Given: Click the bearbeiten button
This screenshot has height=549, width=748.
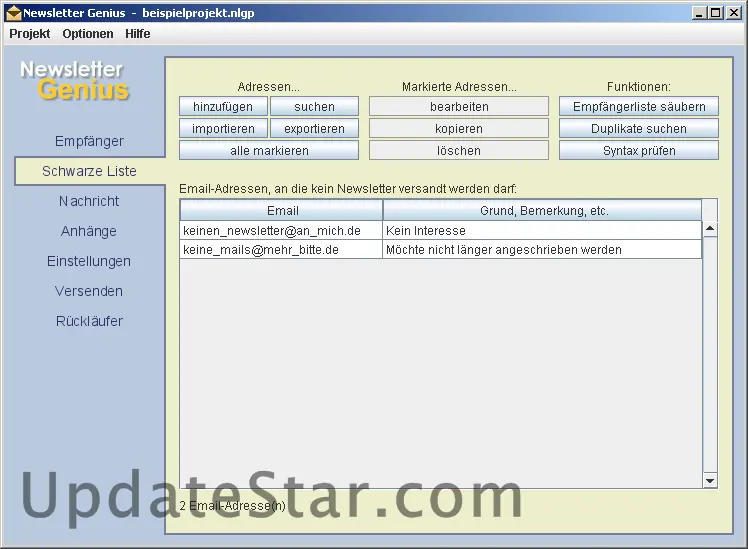Looking at the screenshot, I should coord(459,106).
